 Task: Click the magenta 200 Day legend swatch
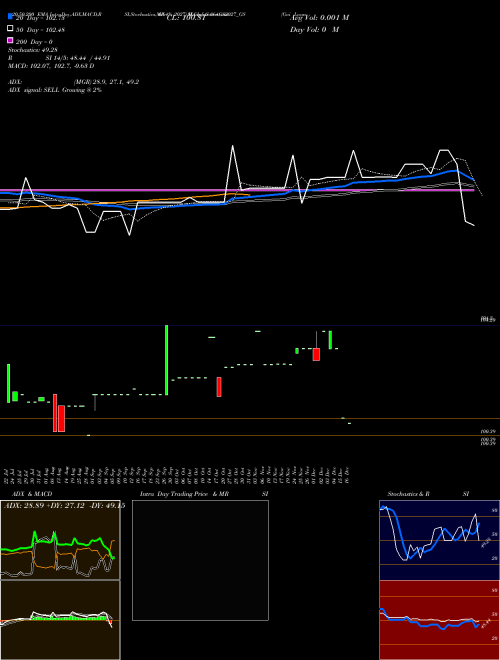tap(11, 40)
